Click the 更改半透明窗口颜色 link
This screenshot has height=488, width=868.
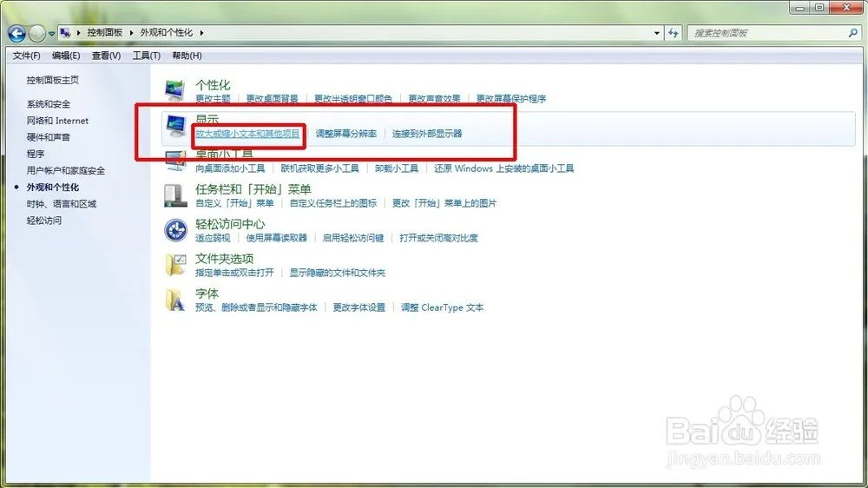pyautogui.click(x=353, y=99)
